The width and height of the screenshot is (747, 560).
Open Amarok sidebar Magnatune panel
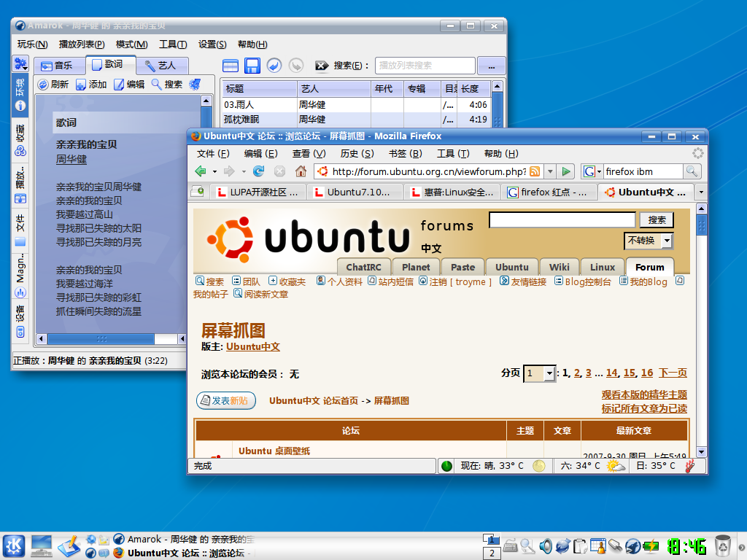20,275
